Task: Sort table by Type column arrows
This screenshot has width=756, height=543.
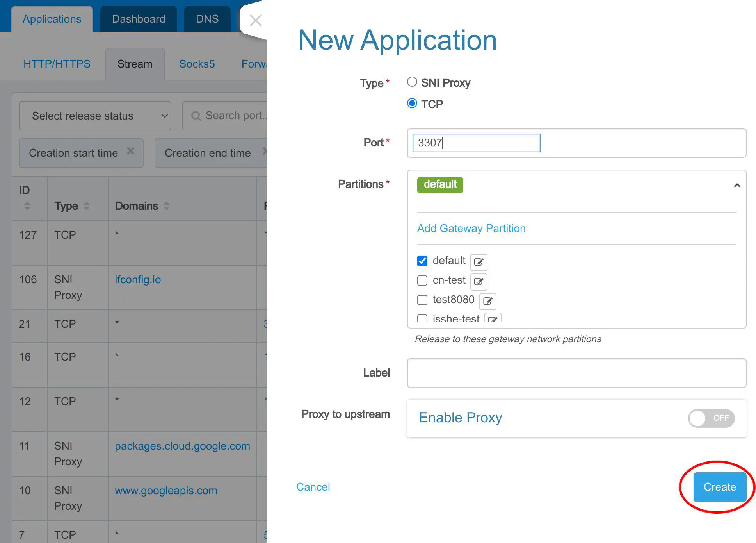Action: (87, 206)
